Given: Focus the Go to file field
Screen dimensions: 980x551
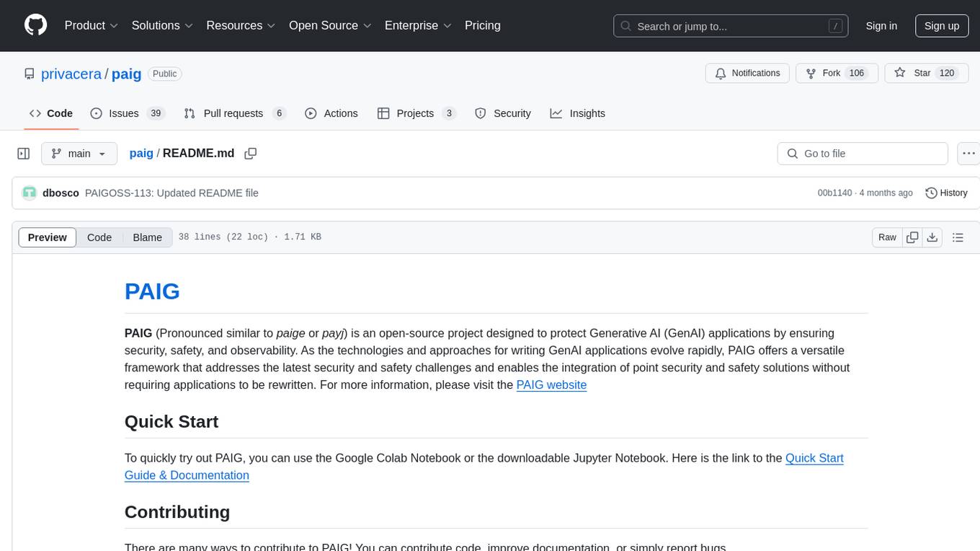Looking at the screenshot, I should click(863, 154).
